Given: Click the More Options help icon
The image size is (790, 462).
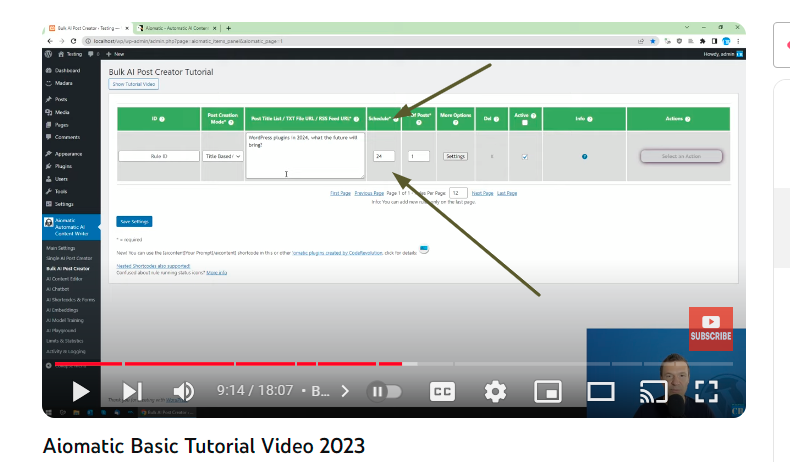Looking at the screenshot, I should click(455, 122).
